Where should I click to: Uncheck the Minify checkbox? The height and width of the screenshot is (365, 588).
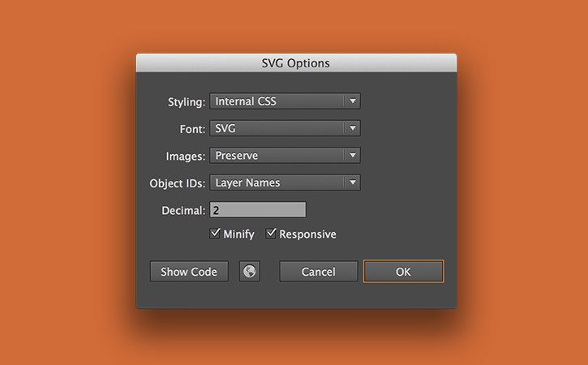click(x=216, y=234)
